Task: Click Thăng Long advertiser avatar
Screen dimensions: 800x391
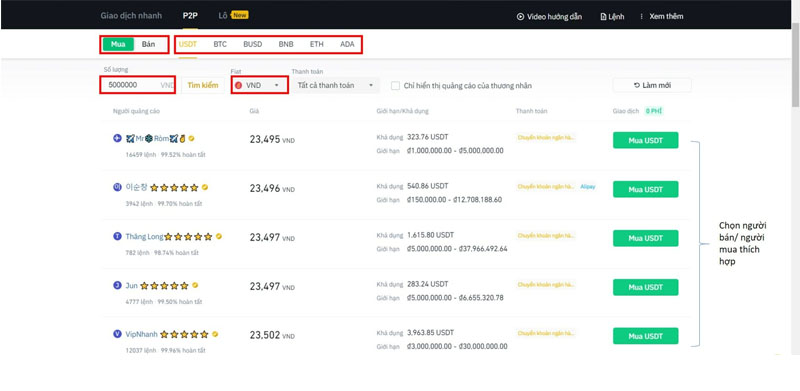Action: click(x=117, y=236)
